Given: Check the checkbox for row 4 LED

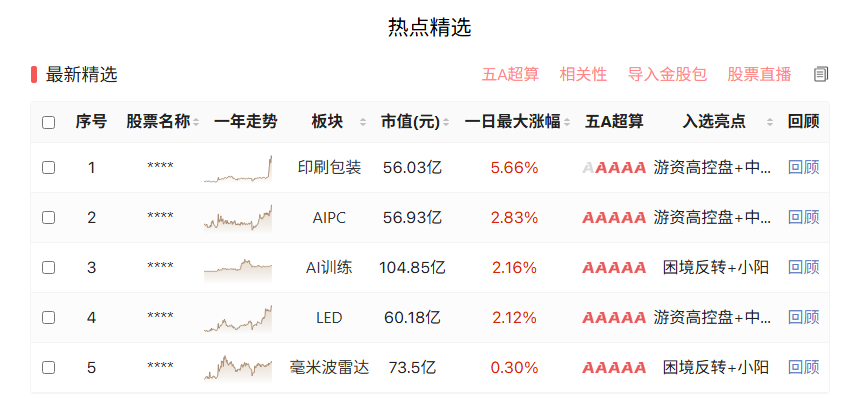Looking at the screenshot, I should click(48, 318).
